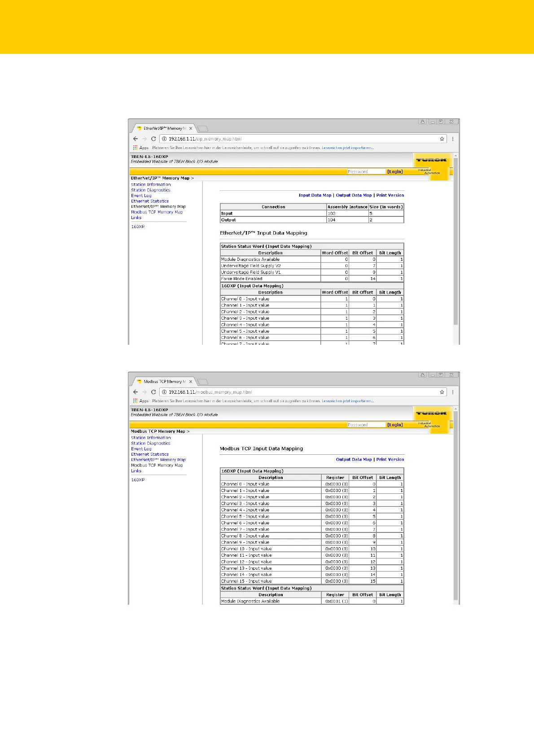
Task: Click the '0x0001 (1)' register cell
Action: 335,601
